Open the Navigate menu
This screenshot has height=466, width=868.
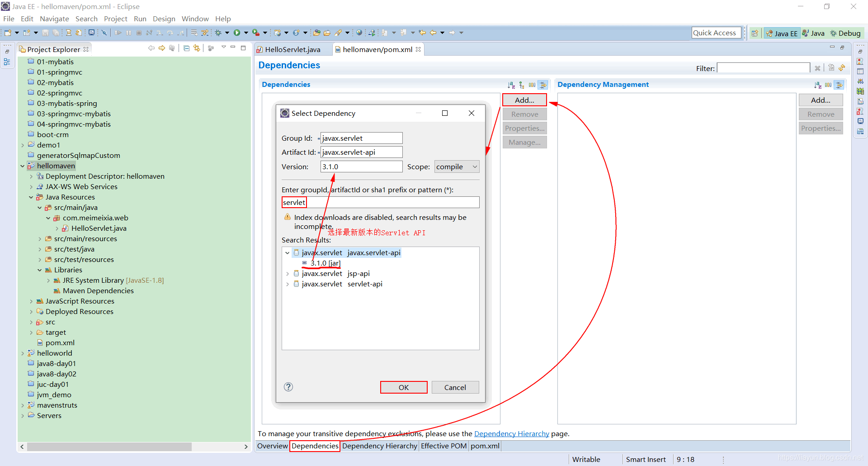[x=54, y=19]
